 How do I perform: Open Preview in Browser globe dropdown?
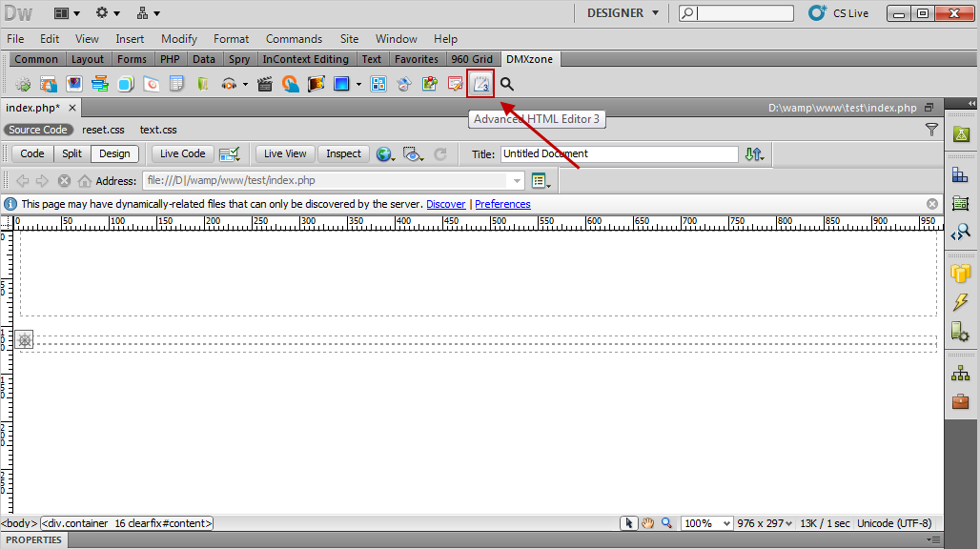click(385, 154)
